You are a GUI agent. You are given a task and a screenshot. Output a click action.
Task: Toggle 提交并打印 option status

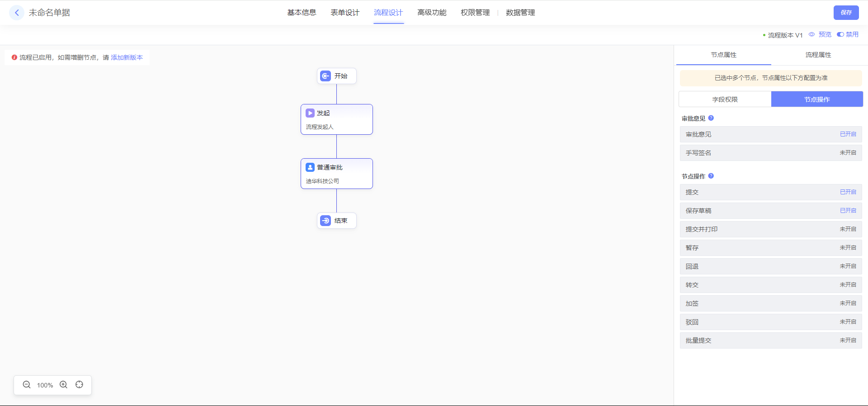click(848, 229)
